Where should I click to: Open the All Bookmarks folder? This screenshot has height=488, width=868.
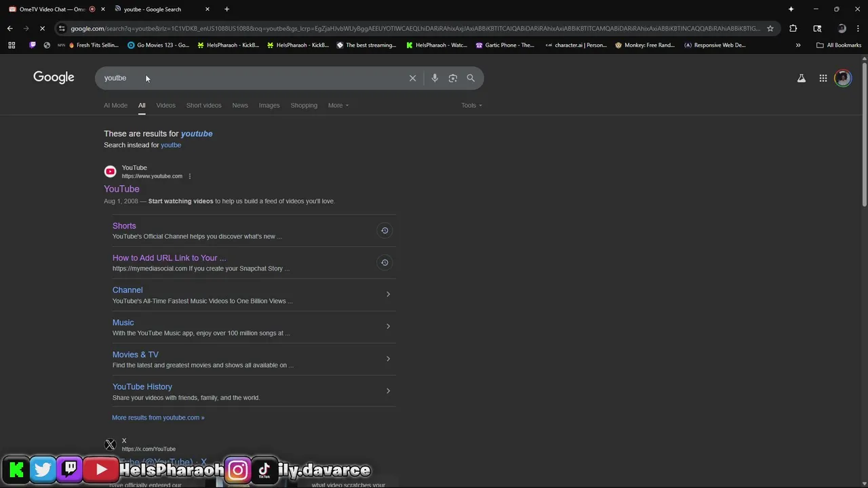pyautogui.click(x=839, y=45)
